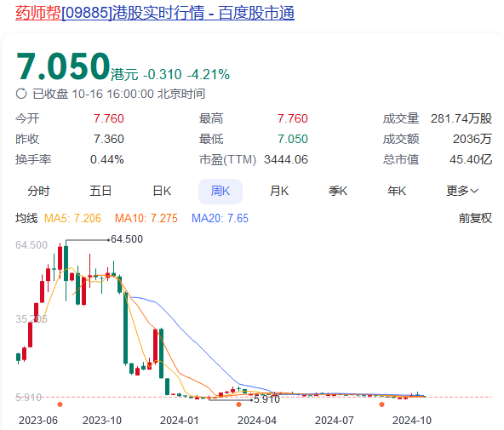
Task: Switch to the 五日 chart tab
Action: coord(100,192)
